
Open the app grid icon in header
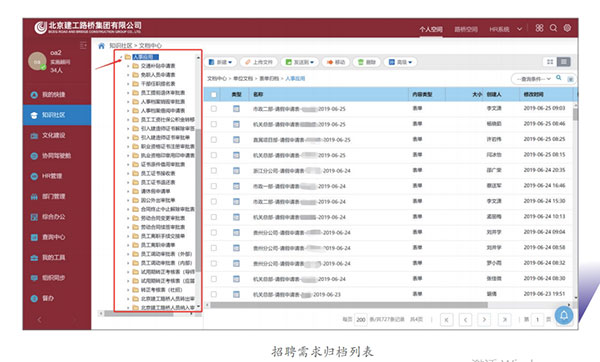539,28
